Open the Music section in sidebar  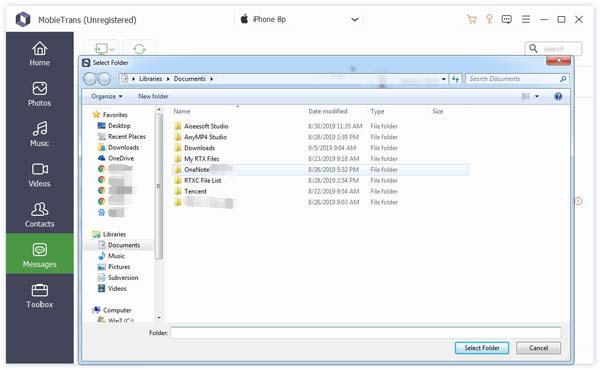click(39, 134)
